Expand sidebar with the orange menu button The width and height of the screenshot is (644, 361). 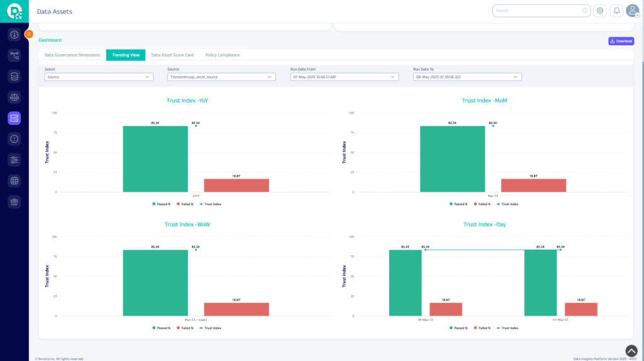28,34
